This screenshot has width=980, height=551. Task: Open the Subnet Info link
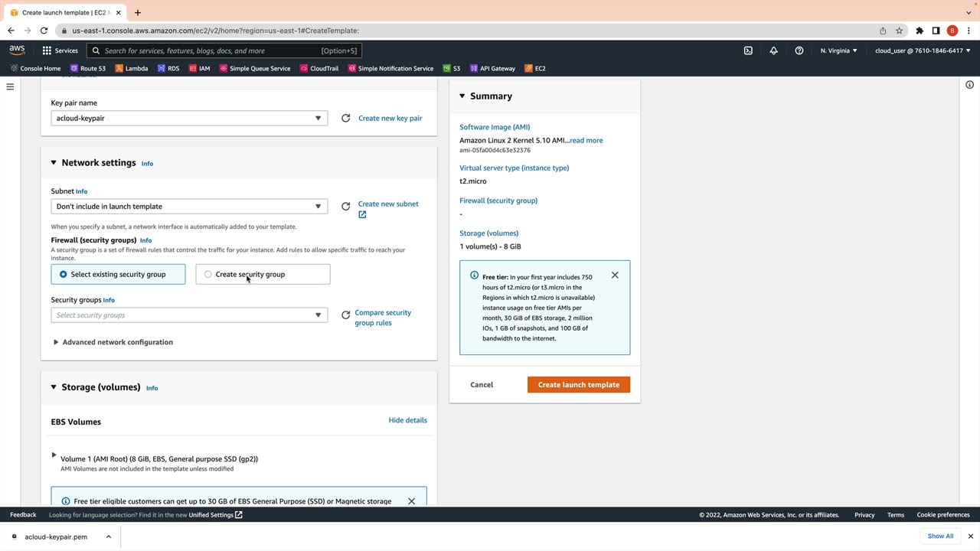pyautogui.click(x=81, y=191)
